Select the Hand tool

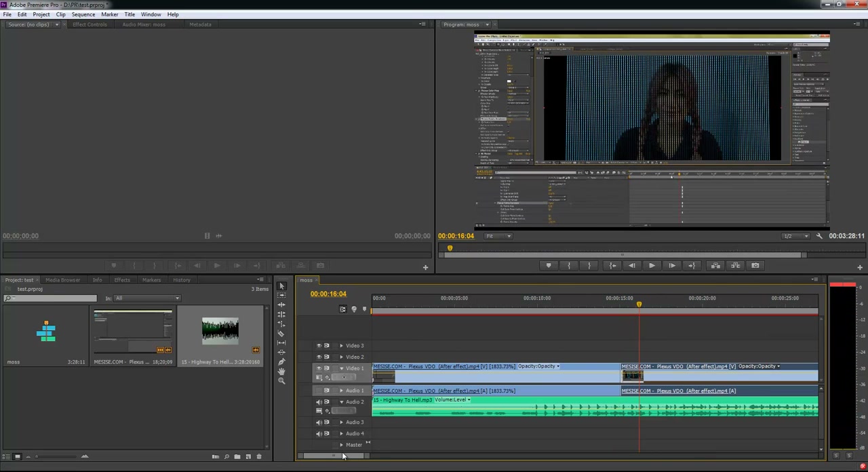coord(281,372)
